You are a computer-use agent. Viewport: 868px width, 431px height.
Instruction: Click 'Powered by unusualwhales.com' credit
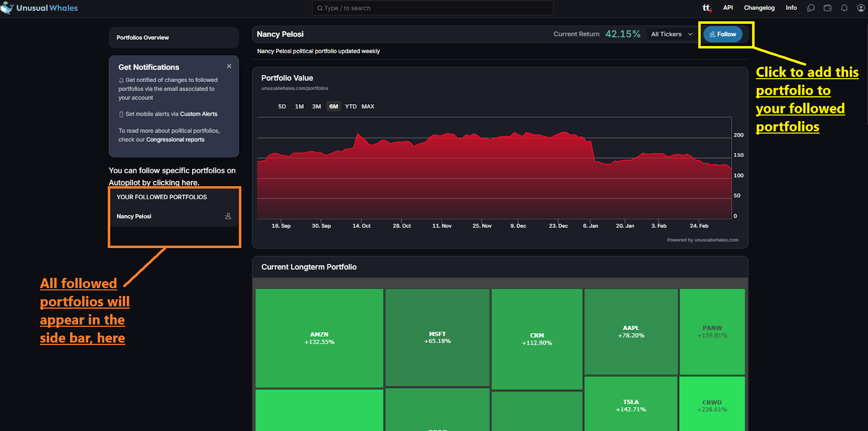tap(703, 240)
